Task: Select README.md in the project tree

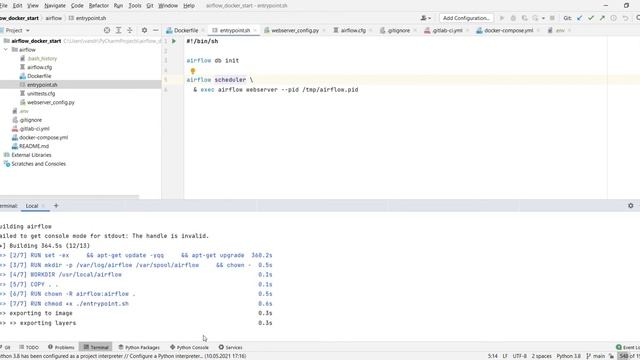Action: click(34, 146)
